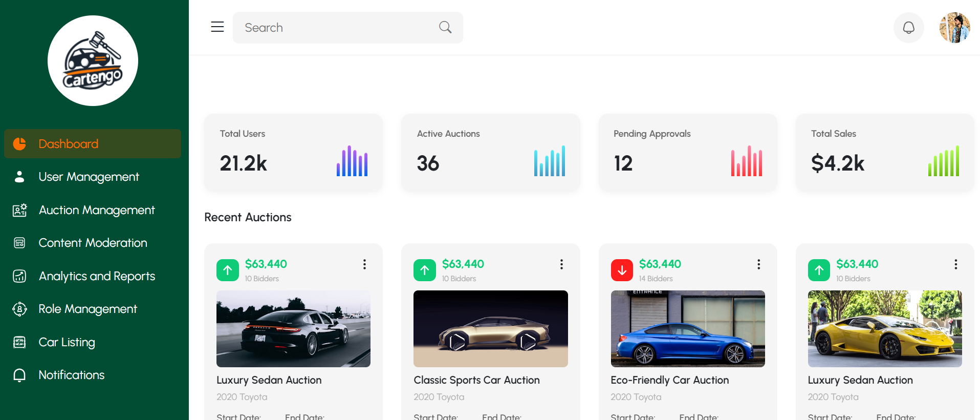Open Notifications in sidebar
Image resolution: width=980 pixels, height=420 pixels.
pos(93,375)
